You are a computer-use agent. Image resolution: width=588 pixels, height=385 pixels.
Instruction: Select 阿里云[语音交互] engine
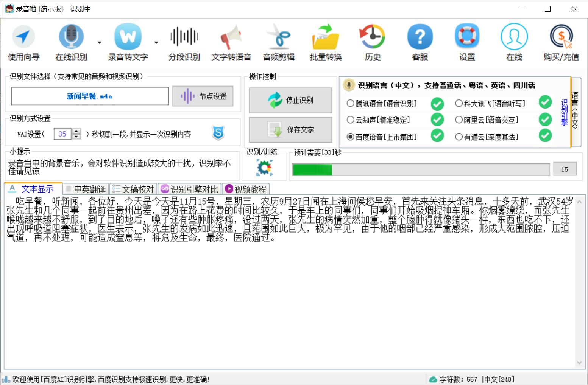(x=487, y=120)
